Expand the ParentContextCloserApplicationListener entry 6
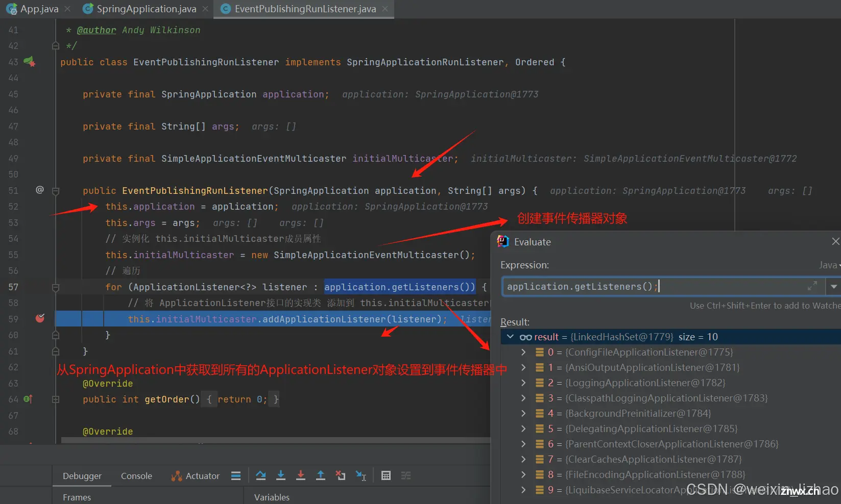841x504 pixels. click(523, 444)
